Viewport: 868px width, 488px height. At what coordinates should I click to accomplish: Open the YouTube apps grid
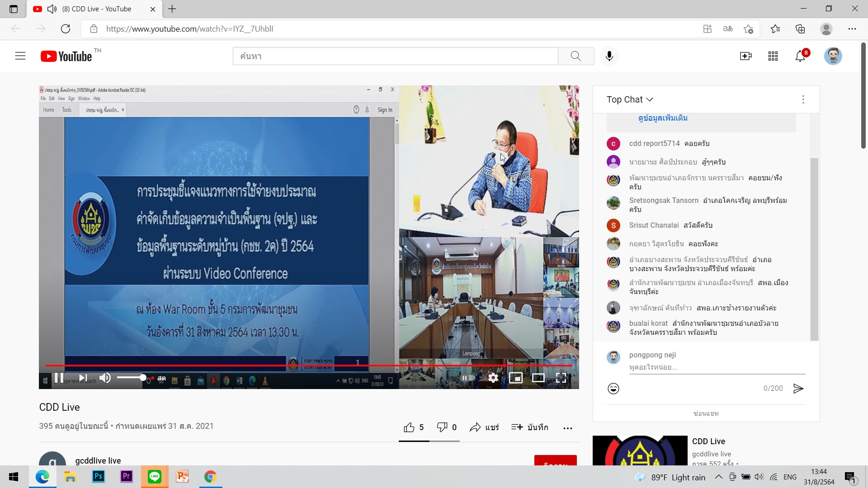pos(773,56)
